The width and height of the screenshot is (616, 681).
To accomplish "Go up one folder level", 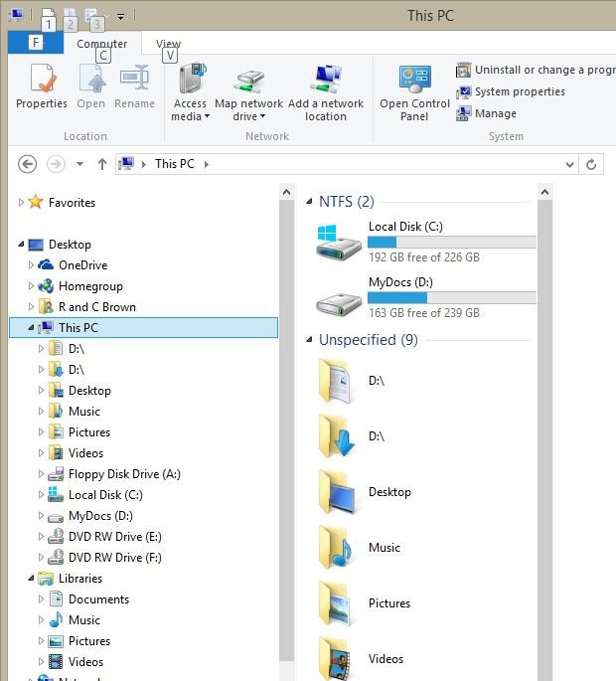I will [x=101, y=164].
